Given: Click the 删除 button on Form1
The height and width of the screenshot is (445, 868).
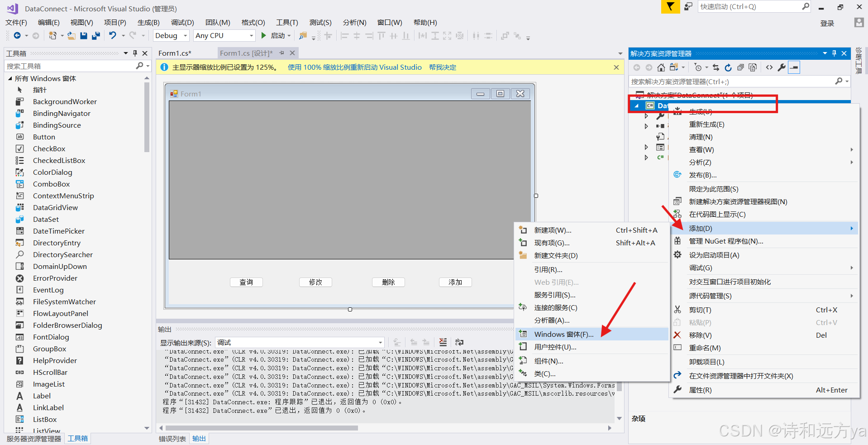Looking at the screenshot, I should click(x=388, y=282).
